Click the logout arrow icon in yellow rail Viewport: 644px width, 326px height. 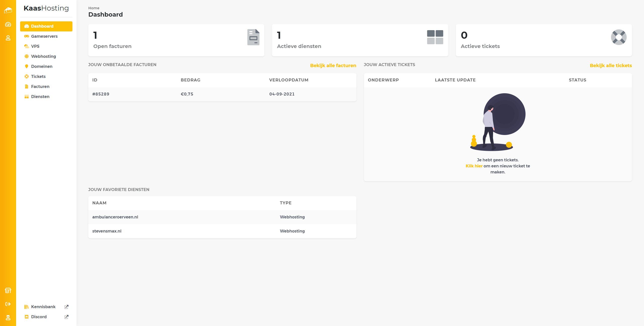pos(8,304)
